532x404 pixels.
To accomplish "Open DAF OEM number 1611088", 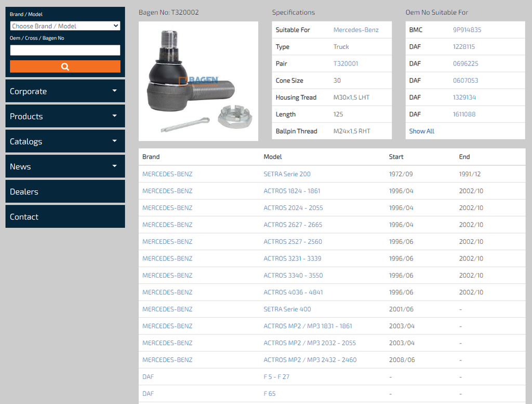I will pos(464,114).
